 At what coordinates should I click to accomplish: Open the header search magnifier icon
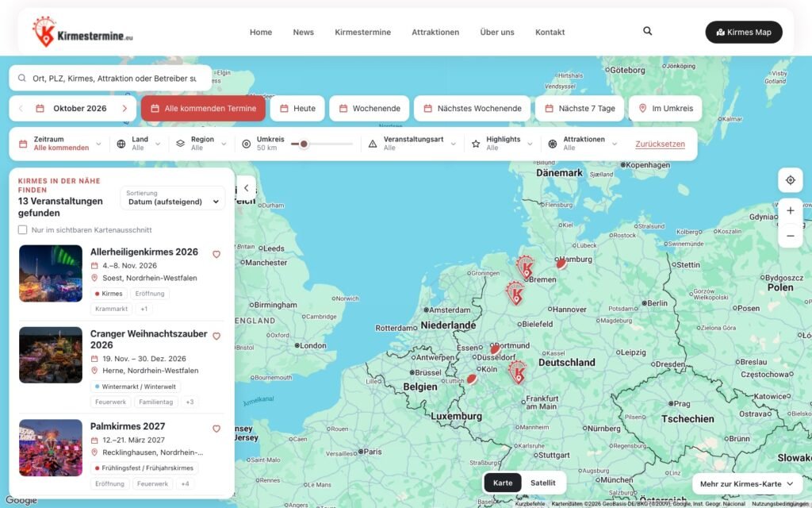click(647, 31)
